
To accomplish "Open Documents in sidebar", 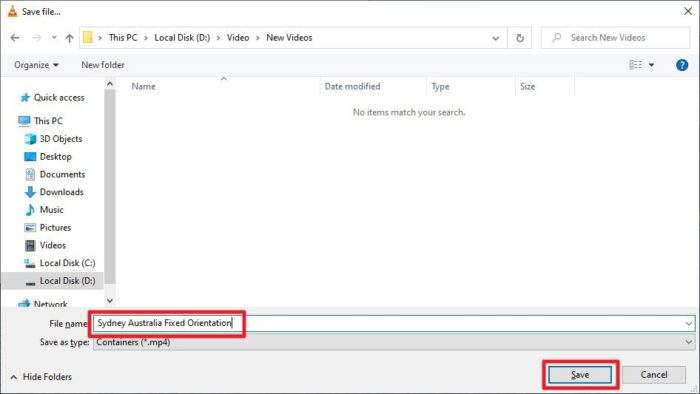I will (54, 174).
